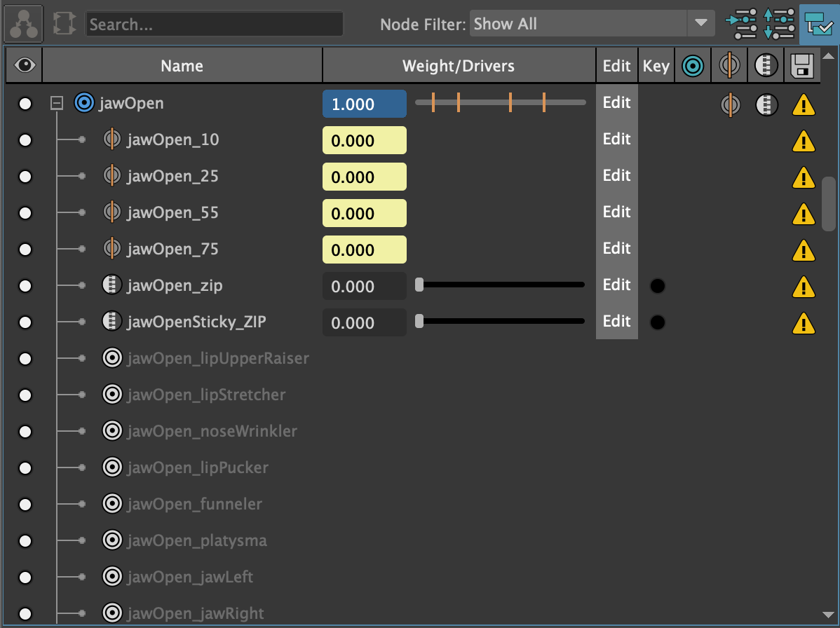This screenshot has width=840, height=628.
Task: Click the Name column header
Action: pyautogui.click(x=182, y=65)
